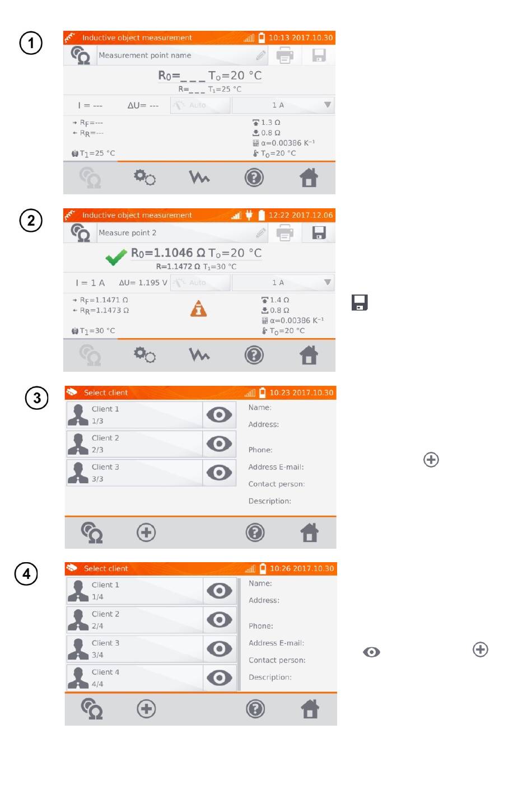This screenshot has height=785, width=532.
Task: Edit Measure point 2 name with pencil
Action: [260, 233]
